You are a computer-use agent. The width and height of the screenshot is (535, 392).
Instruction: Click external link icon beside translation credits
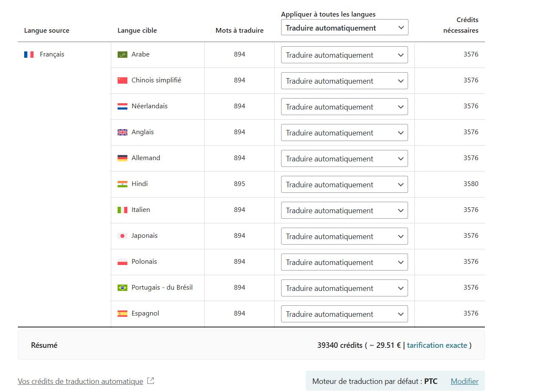pos(150,381)
